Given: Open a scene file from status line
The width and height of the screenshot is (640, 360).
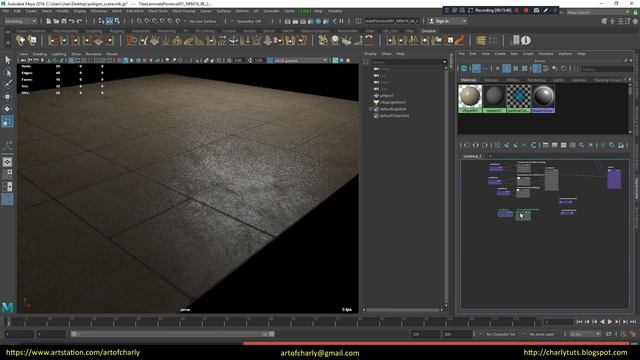Looking at the screenshot, I should click(56, 21).
